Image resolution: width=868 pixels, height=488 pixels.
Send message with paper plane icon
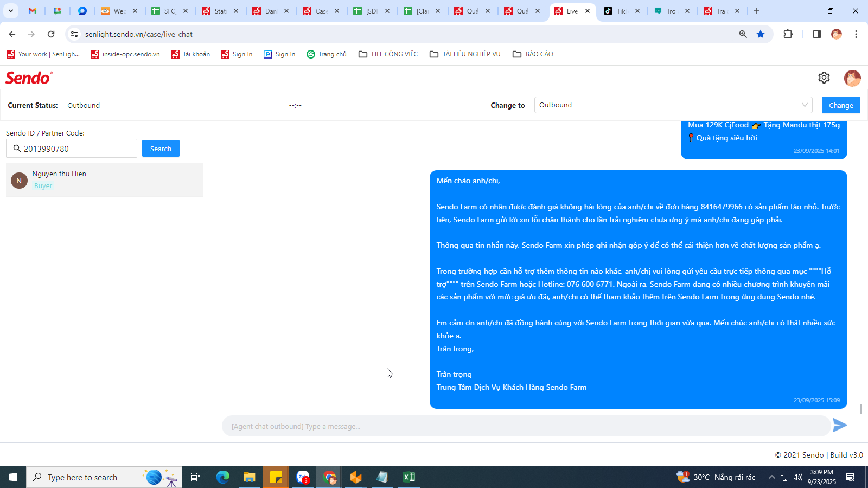pos(840,425)
